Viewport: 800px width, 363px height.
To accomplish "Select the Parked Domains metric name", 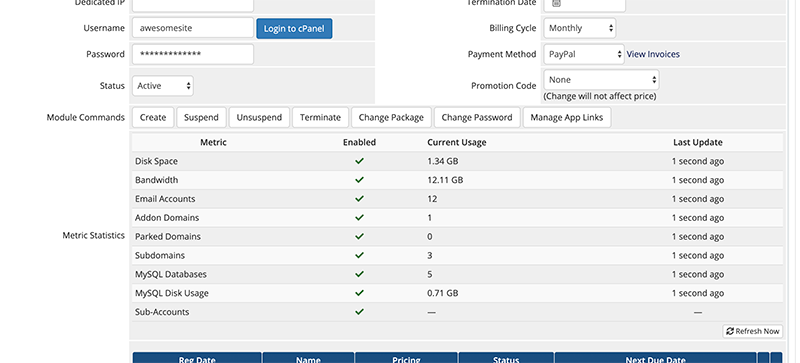I will (168, 237).
